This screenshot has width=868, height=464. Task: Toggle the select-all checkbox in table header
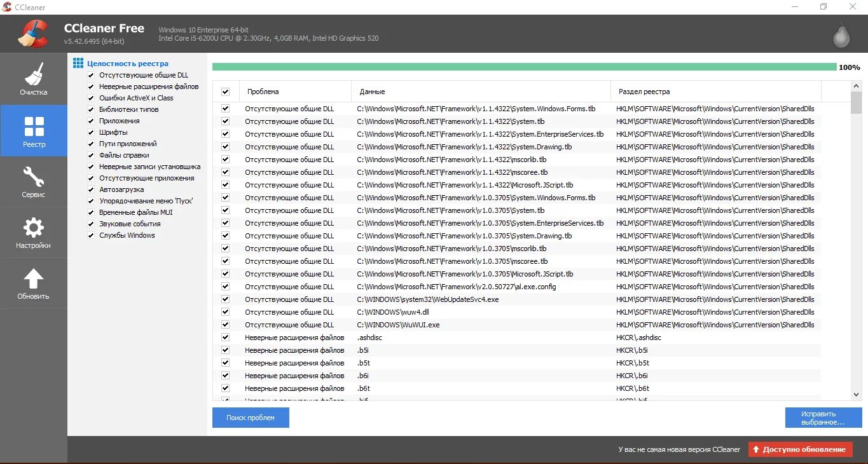tap(225, 92)
